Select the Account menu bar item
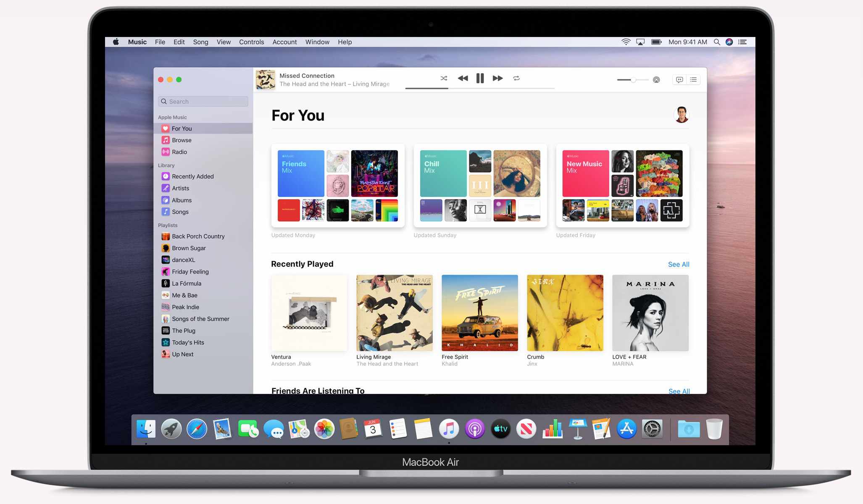The height and width of the screenshot is (504, 863). [x=284, y=42]
